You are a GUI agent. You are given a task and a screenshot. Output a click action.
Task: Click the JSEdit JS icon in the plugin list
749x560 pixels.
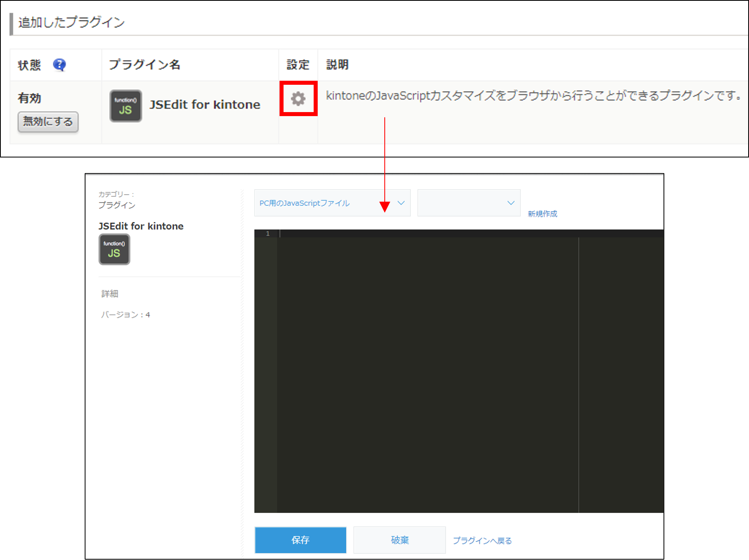coord(126,106)
